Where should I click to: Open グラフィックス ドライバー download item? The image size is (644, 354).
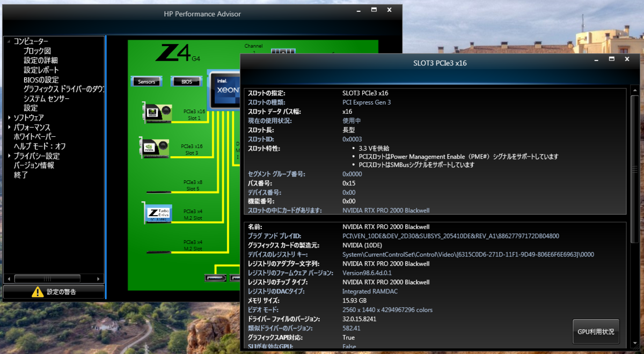[x=63, y=89]
